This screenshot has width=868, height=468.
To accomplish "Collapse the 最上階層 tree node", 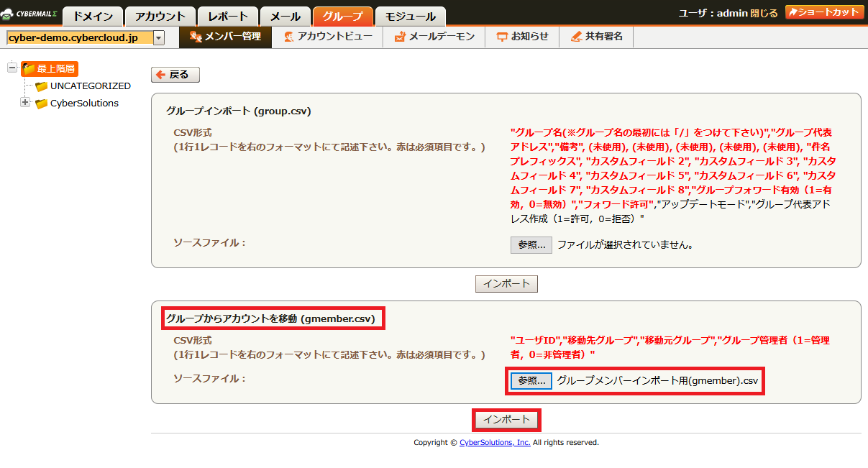I will (12, 68).
